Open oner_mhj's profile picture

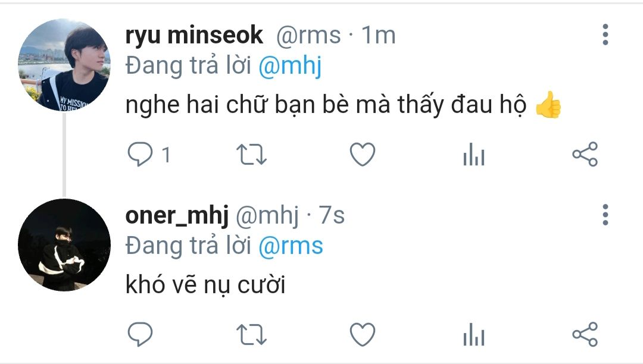[64, 245]
